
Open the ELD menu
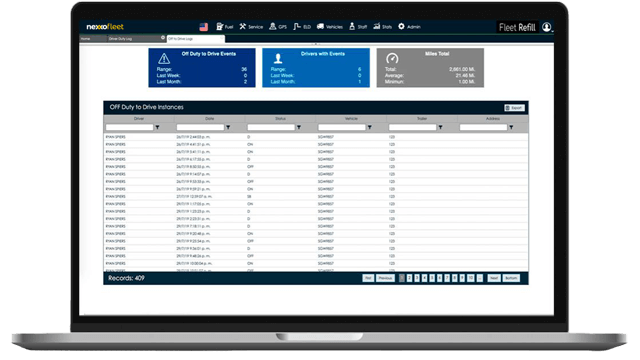pyautogui.click(x=302, y=27)
